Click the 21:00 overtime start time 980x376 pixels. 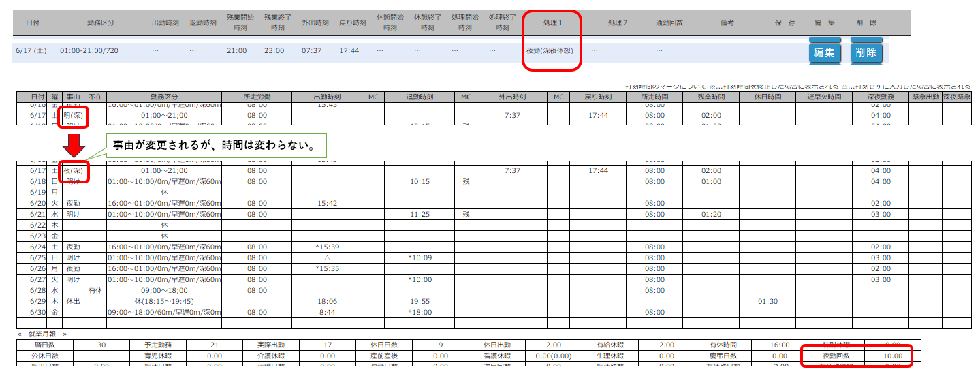[236, 51]
